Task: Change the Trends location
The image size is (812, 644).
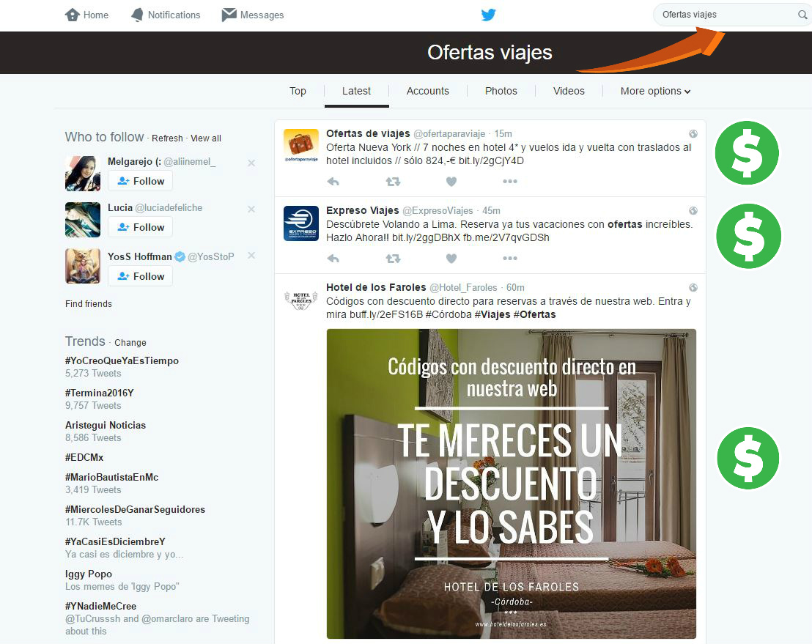Action: click(130, 343)
